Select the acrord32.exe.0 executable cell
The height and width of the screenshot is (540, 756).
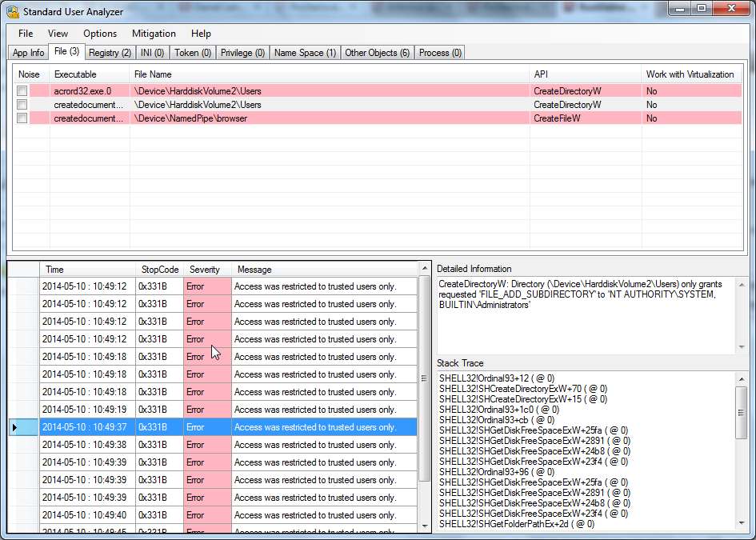[90, 90]
